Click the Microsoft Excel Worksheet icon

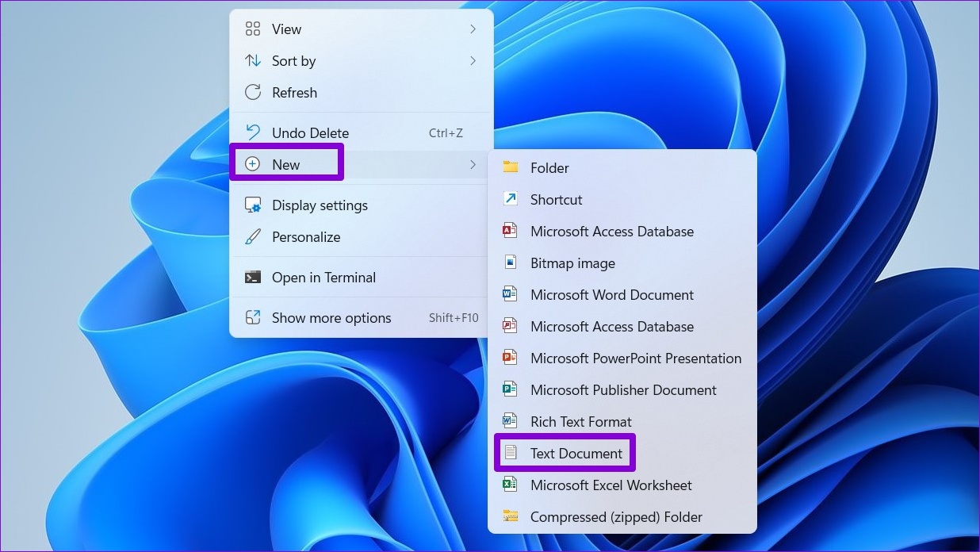(511, 485)
